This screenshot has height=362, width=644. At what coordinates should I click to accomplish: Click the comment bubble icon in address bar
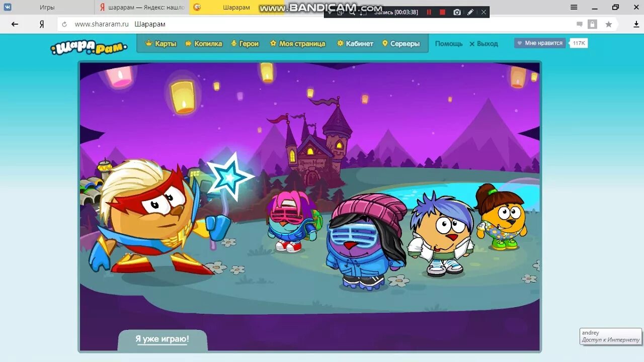(x=580, y=24)
